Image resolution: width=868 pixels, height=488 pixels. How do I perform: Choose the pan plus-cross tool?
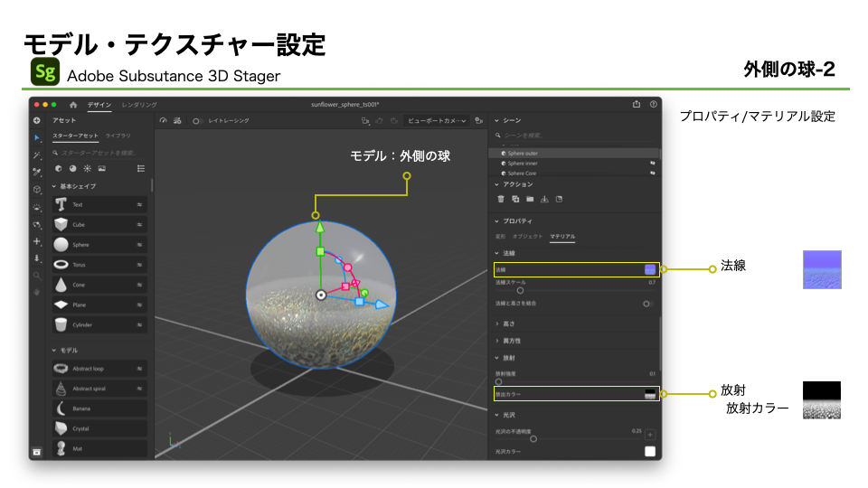[x=37, y=241]
